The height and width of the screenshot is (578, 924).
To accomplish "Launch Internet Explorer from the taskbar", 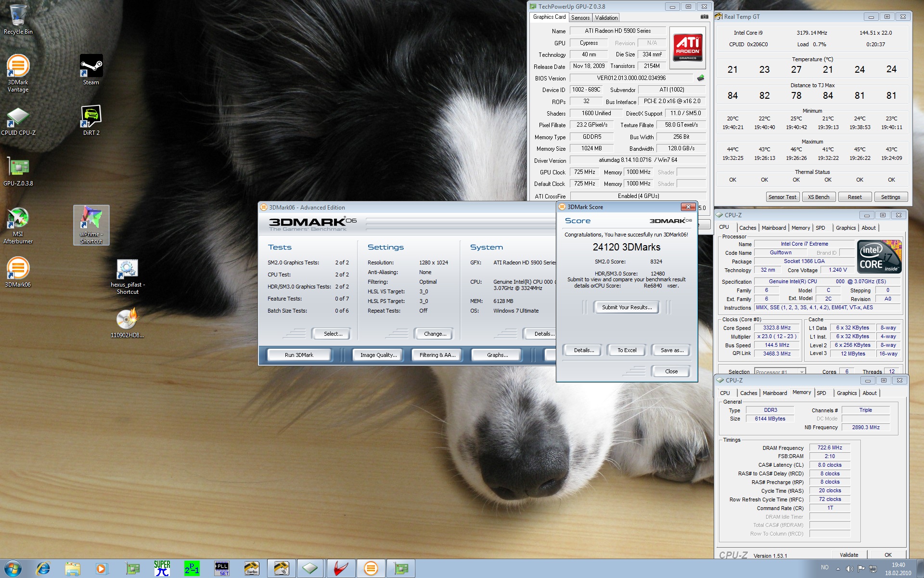I will tap(43, 569).
